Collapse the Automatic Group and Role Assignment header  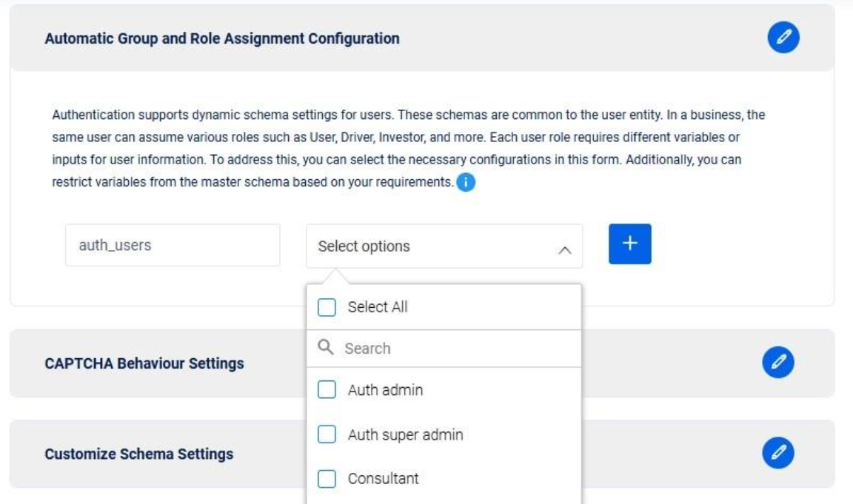(x=222, y=38)
